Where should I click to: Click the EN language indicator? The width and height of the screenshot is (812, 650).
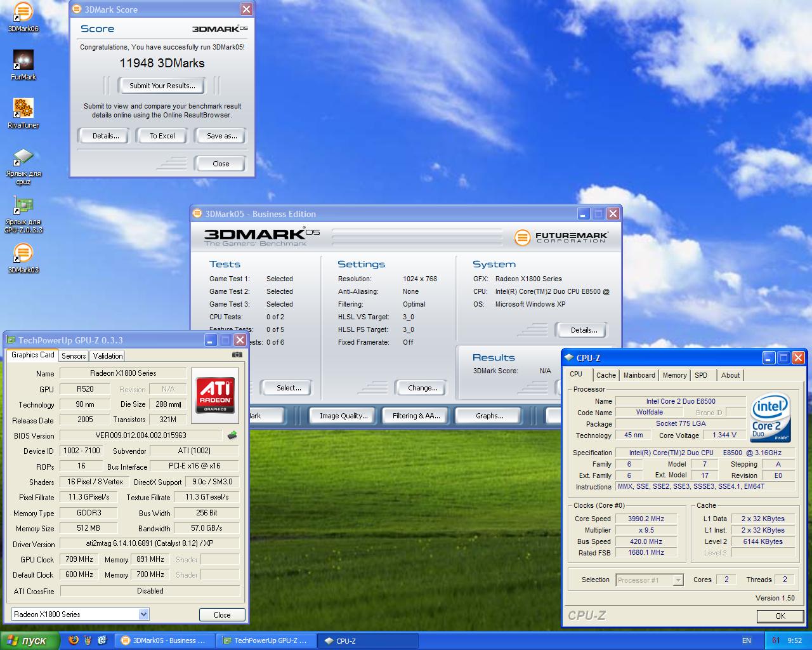click(x=747, y=640)
